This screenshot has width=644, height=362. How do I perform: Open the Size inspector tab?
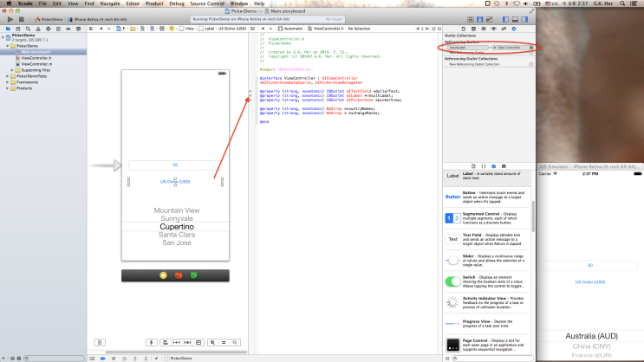[x=504, y=29]
